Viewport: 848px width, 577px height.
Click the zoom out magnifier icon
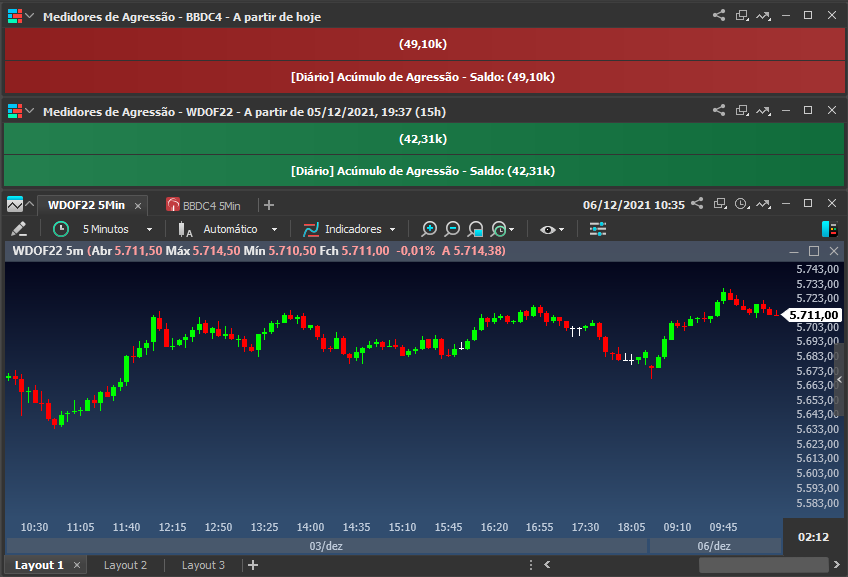tap(452, 229)
